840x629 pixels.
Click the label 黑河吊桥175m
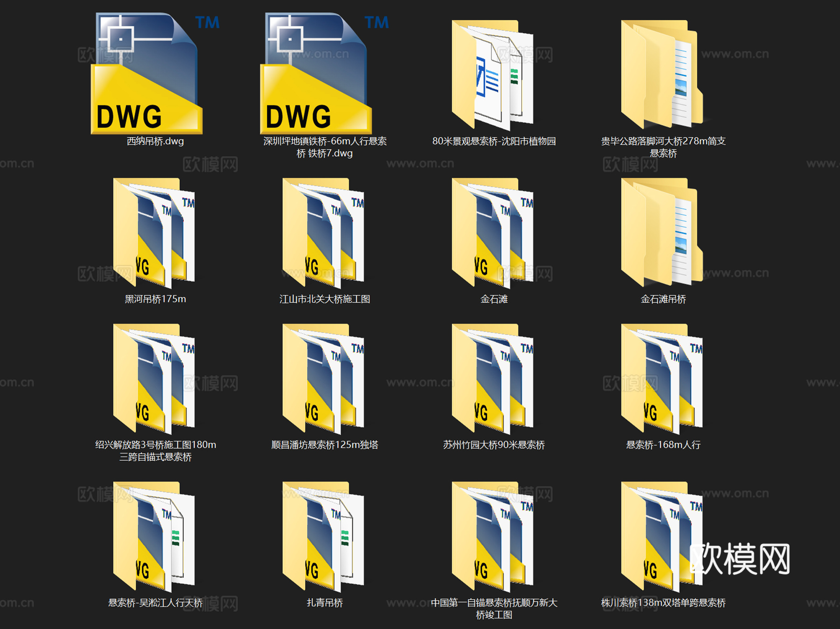click(155, 299)
